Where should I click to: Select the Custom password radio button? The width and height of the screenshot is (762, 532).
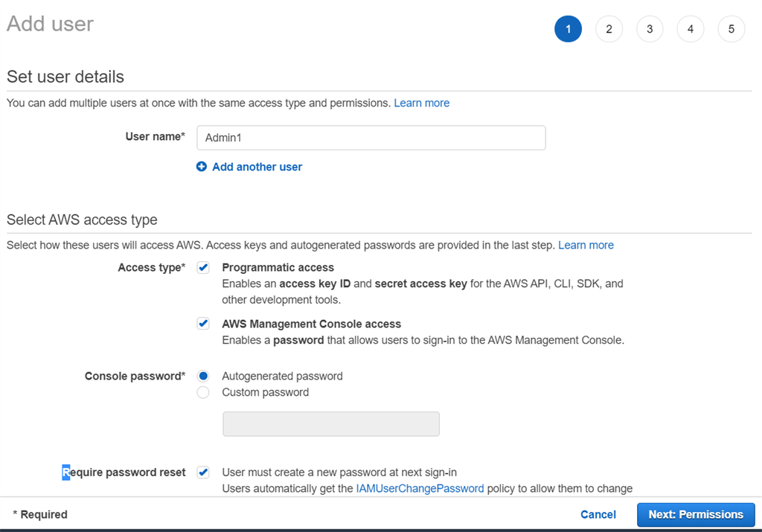(x=203, y=392)
